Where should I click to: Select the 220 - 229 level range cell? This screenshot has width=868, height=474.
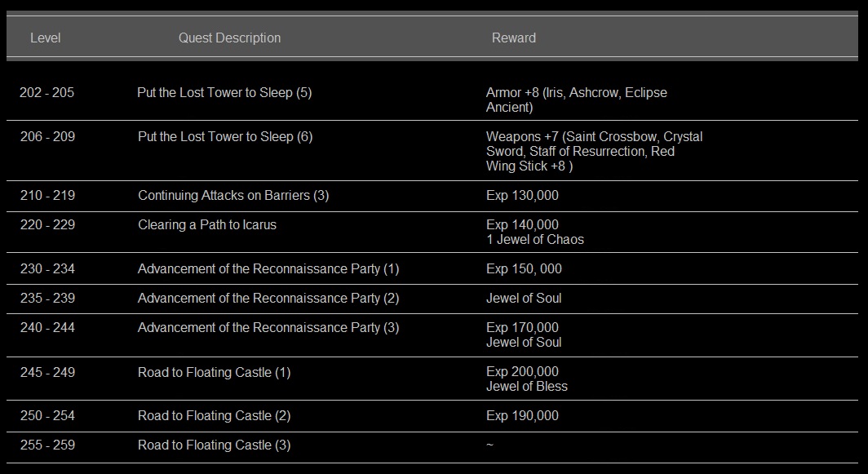coord(46,224)
